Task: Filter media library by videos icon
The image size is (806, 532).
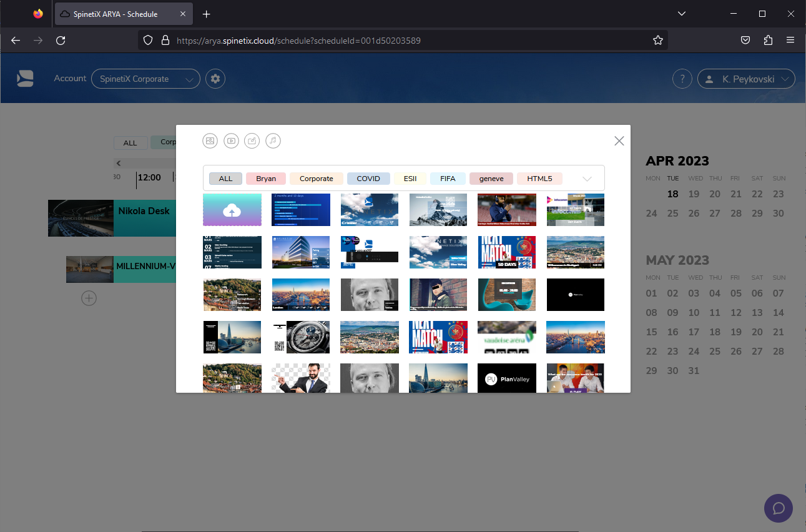Action: tap(231, 141)
